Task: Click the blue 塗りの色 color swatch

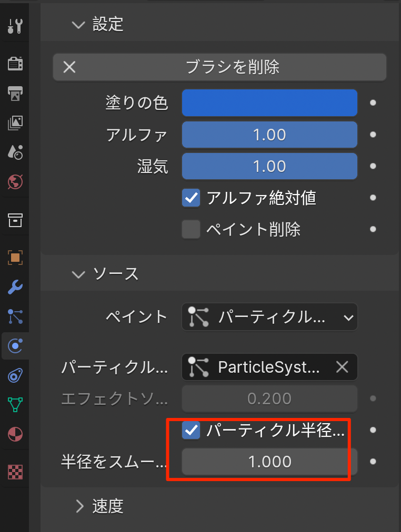Action: point(269,103)
